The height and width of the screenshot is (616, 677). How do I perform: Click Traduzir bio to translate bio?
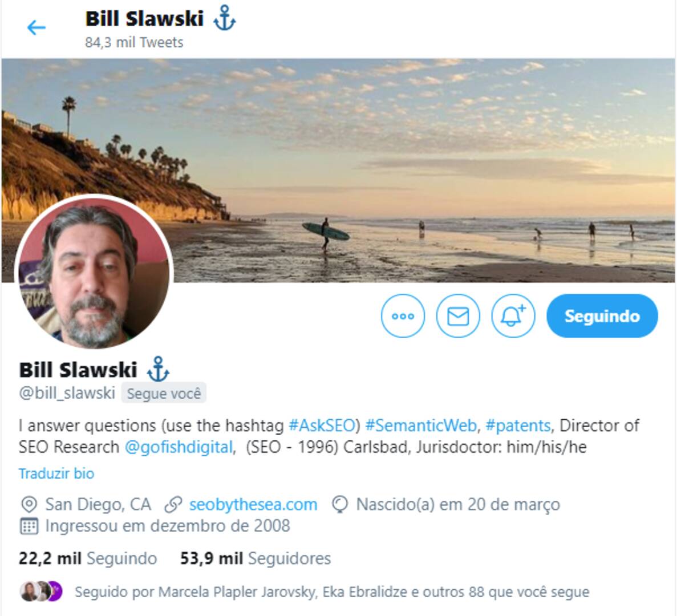tap(56, 473)
